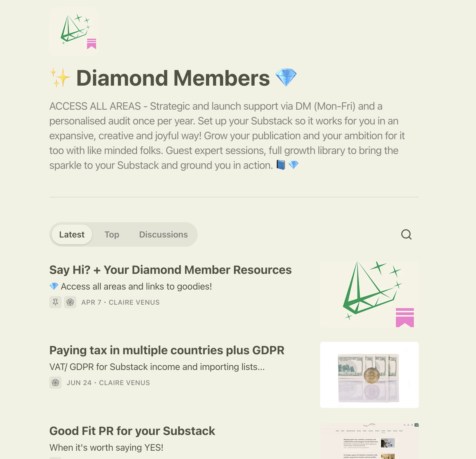Click the 'When it's worth saying YES!' subtitle
This screenshot has height=459, width=476.
tap(106, 448)
